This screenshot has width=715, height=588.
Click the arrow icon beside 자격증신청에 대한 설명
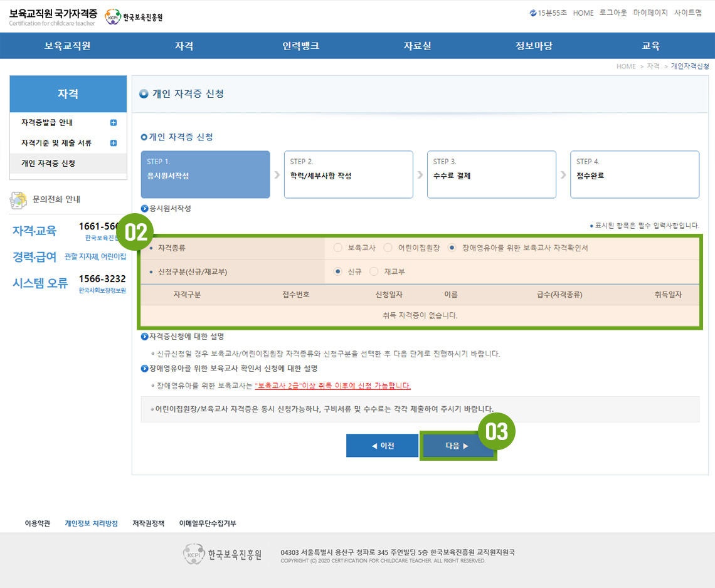pyautogui.click(x=145, y=337)
